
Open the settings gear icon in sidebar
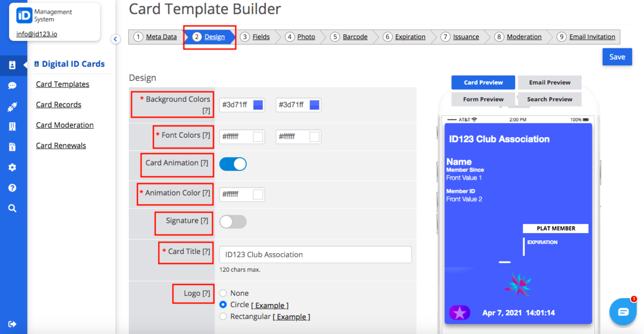[13, 167]
